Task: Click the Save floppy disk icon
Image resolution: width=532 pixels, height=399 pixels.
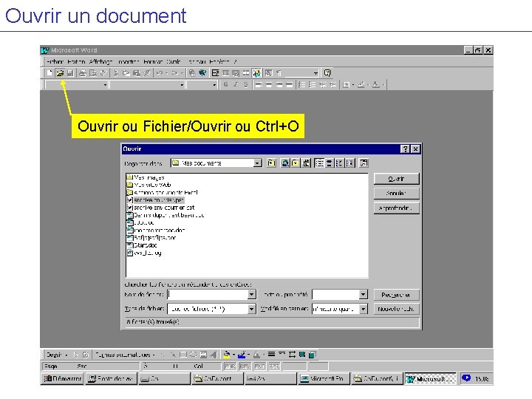Action: pos(70,73)
